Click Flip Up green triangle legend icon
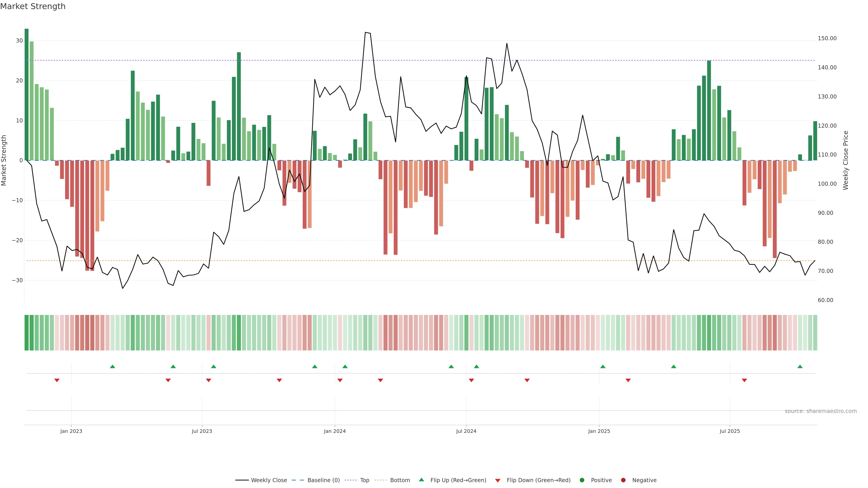Image resolution: width=868 pixels, height=488 pixels. point(421,480)
